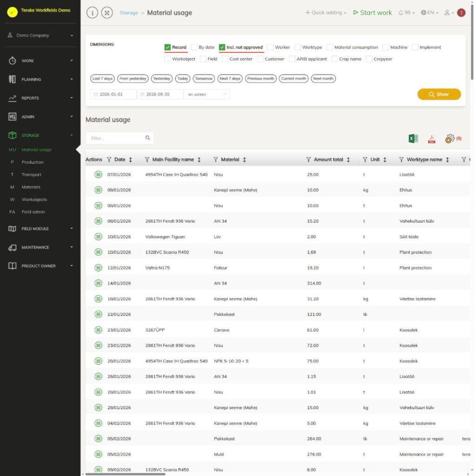
Task: Open action icon for 12/01/2026 Folicur row
Action: (98, 268)
